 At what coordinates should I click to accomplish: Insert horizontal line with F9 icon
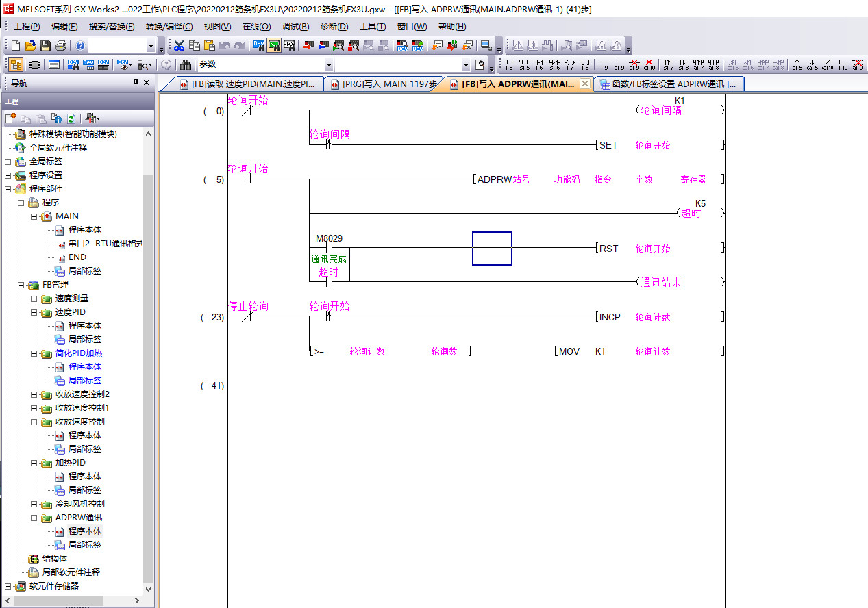(604, 64)
